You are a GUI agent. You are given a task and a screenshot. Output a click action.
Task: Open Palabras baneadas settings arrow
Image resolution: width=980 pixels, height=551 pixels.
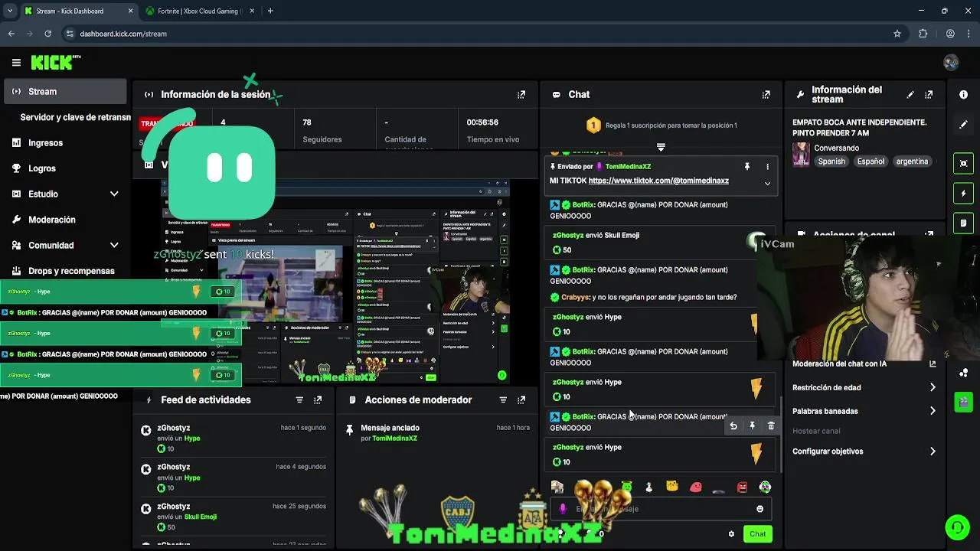[x=933, y=412]
